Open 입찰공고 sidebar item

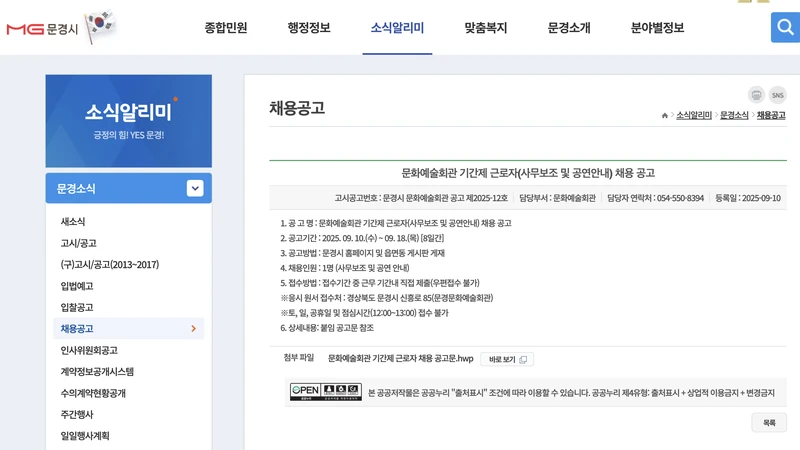coord(77,307)
